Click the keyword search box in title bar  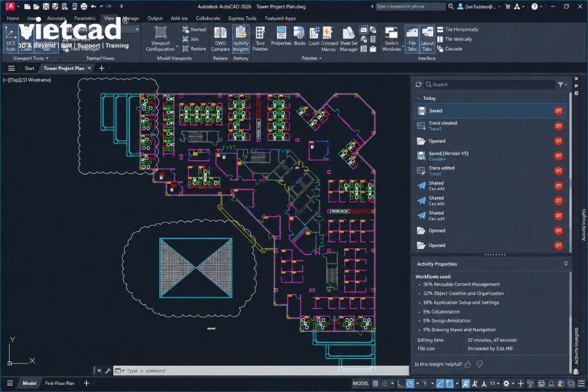tap(411, 7)
